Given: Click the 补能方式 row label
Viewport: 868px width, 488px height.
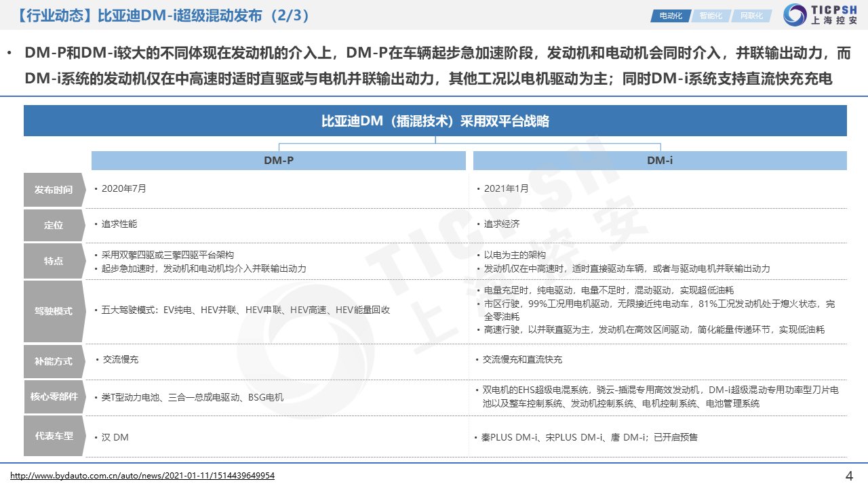Looking at the screenshot, I should [x=54, y=361].
